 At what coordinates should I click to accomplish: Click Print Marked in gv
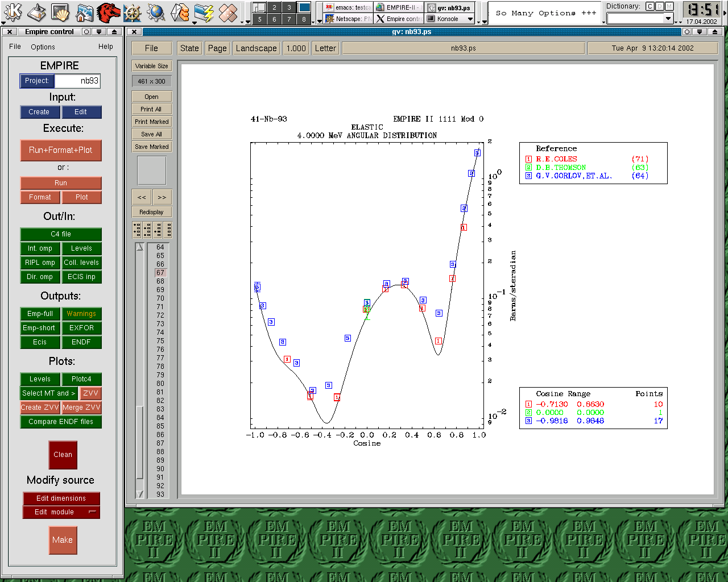(x=151, y=122)
